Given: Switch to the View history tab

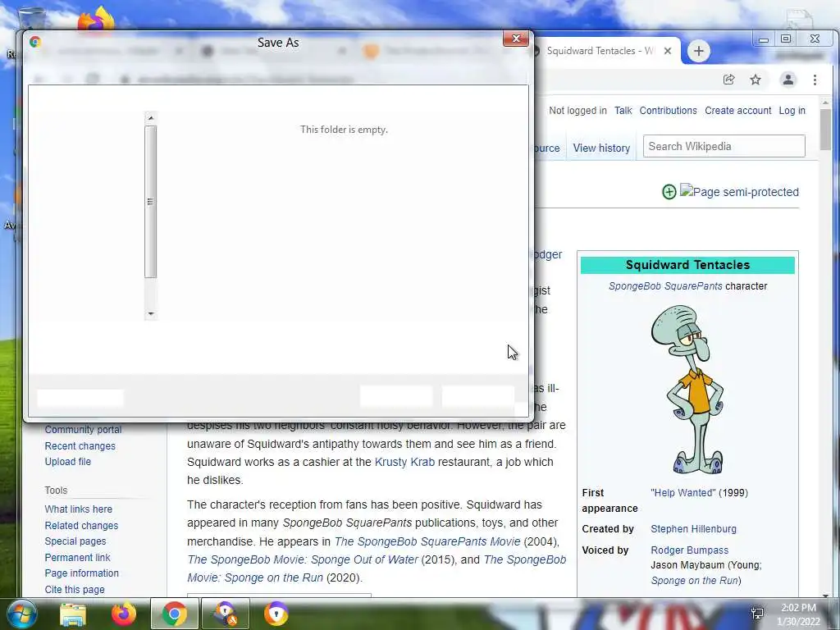Looking at the screenshot, I should pyautogui.click(x=601, y=148).
